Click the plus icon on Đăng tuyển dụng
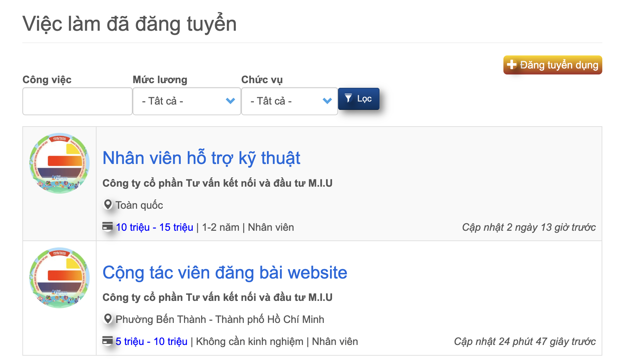Image resolution: width=620 pixels, height=364 pixels. [511, 64]
